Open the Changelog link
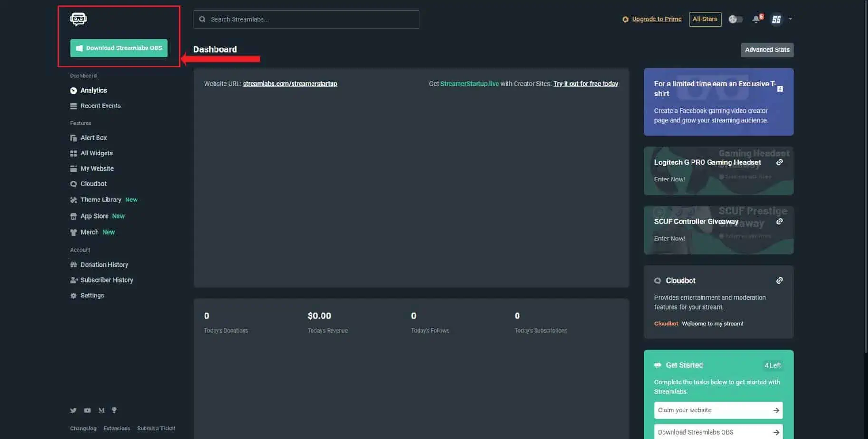This screenshot has height=439, width=868. coord(83,429)
